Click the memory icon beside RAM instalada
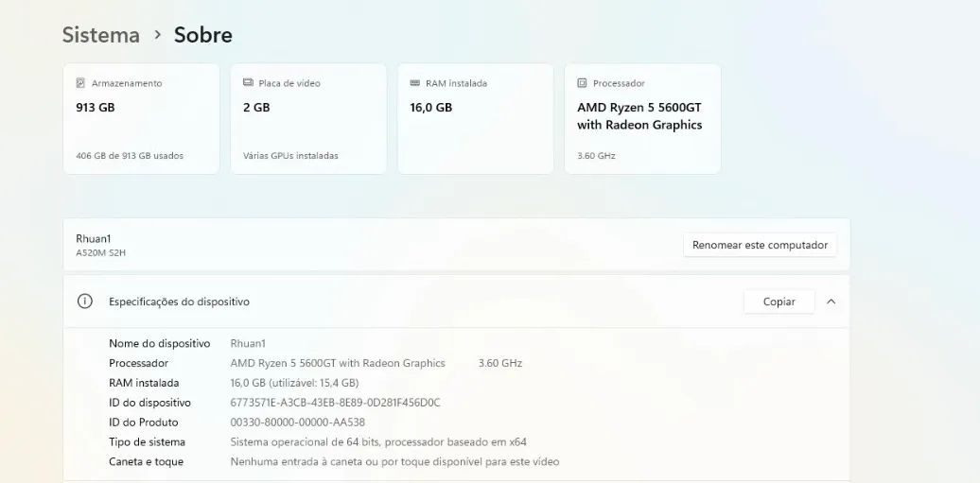The image size is (980, 483). (414, 83)
